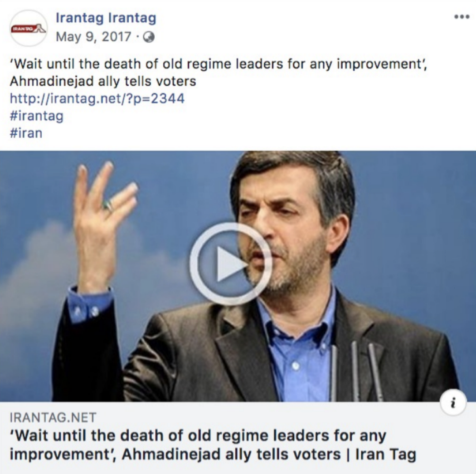This screenshot has height=474, width=476.
Task: Play the video with the circular play button
Action: pos(231,264)
